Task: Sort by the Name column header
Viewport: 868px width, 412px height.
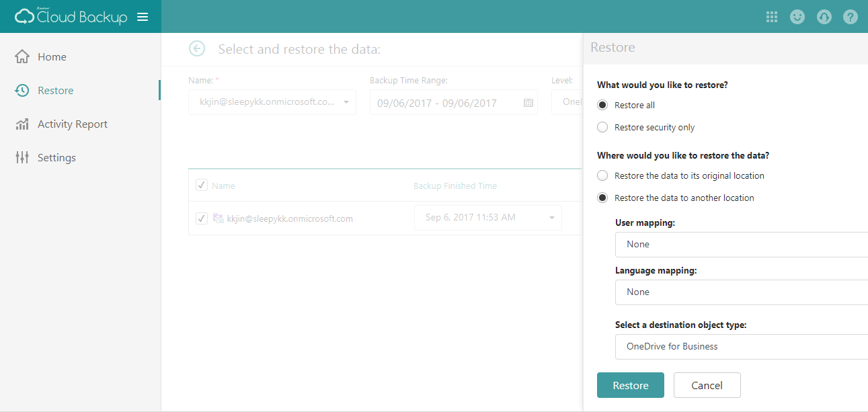Action: point(223,186)
